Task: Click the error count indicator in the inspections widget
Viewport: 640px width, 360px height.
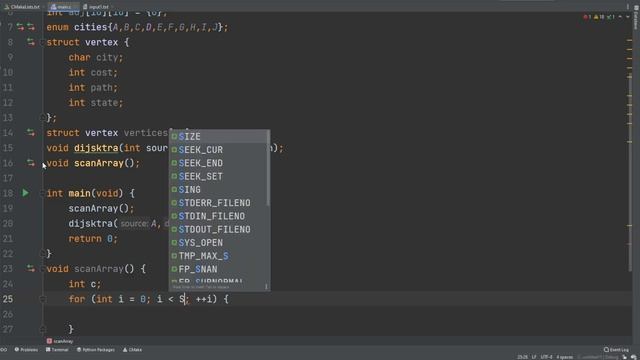Action: click(587, 17)
